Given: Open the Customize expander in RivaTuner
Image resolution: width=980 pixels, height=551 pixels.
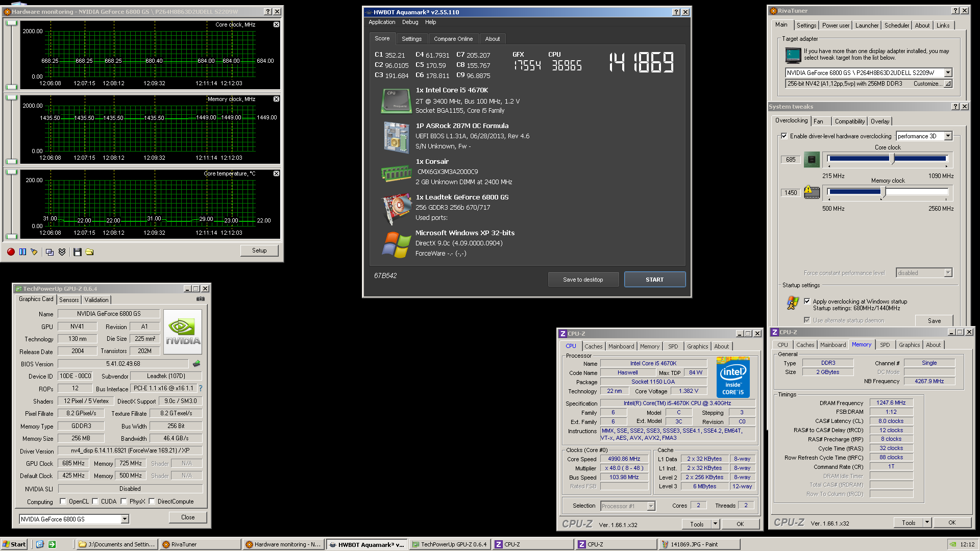Looking at the screenshot, I should coord(948,84).
